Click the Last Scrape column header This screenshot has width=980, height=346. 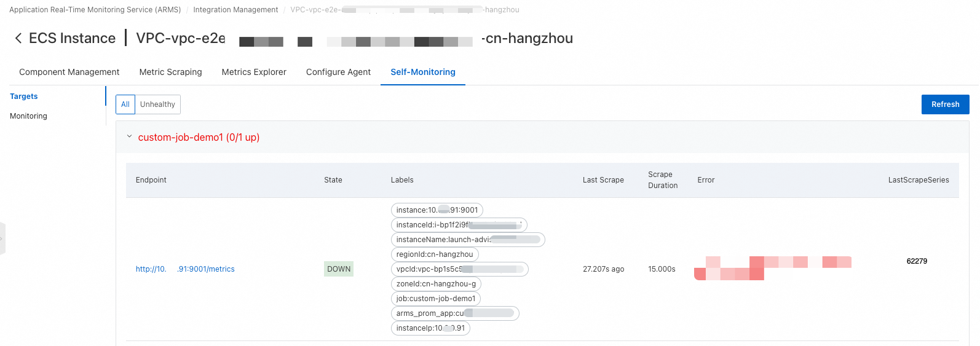point(603,180)
